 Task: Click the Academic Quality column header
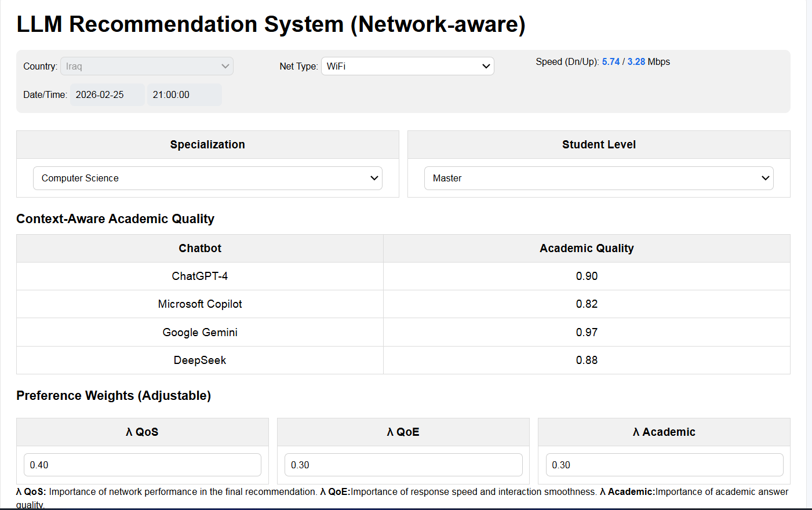(587, 248)
